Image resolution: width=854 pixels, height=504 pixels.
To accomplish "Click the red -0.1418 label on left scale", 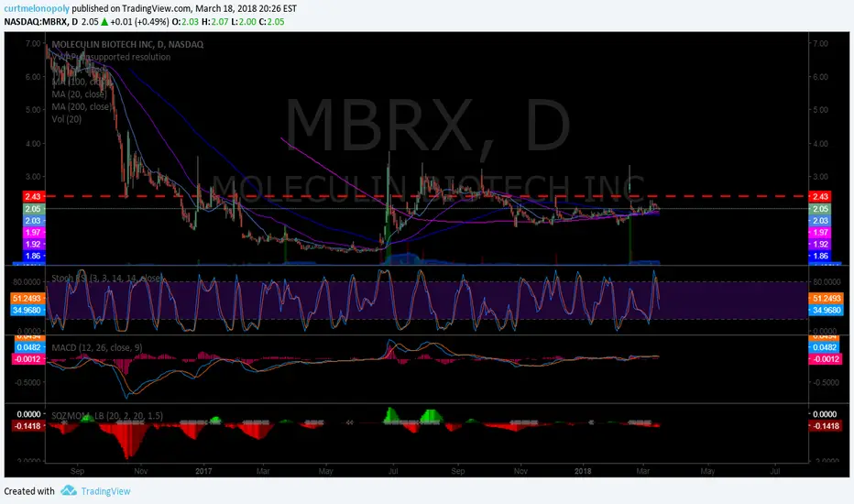I will click(27, 426).
